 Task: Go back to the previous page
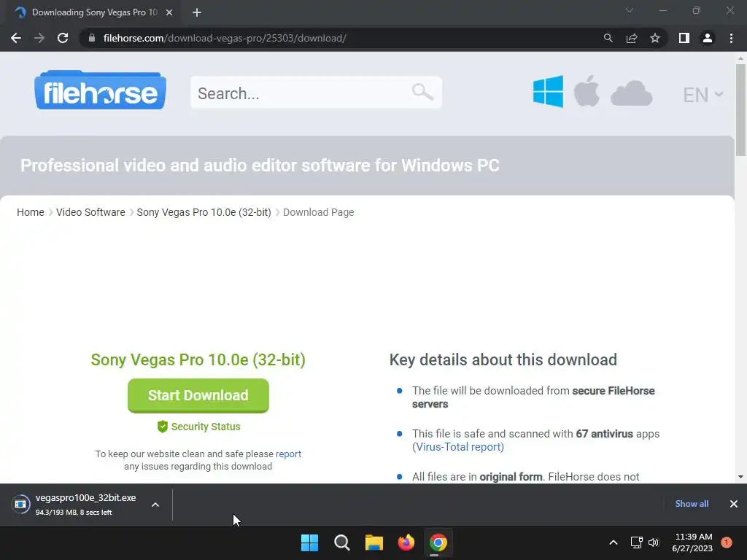[x=16, y=38]
